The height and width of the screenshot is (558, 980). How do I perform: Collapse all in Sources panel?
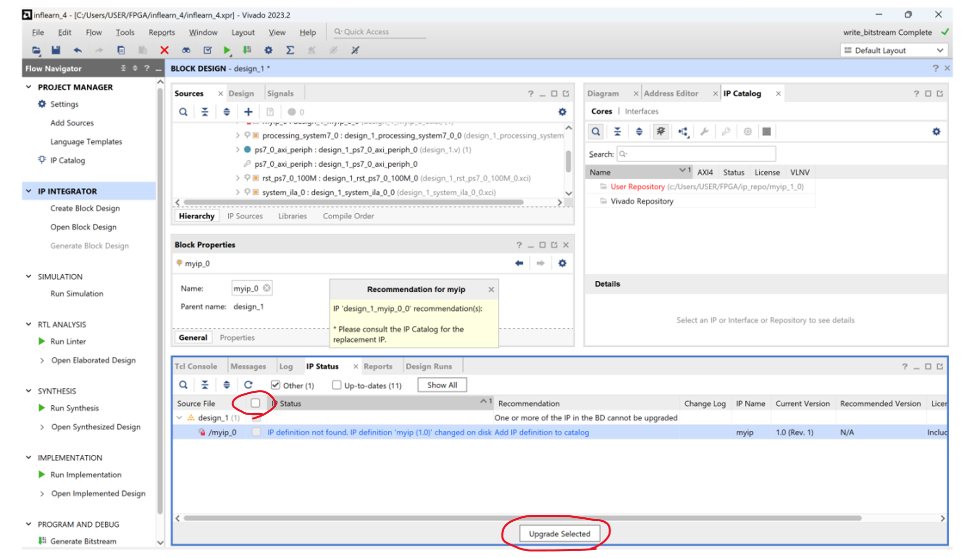pos(205,112)
